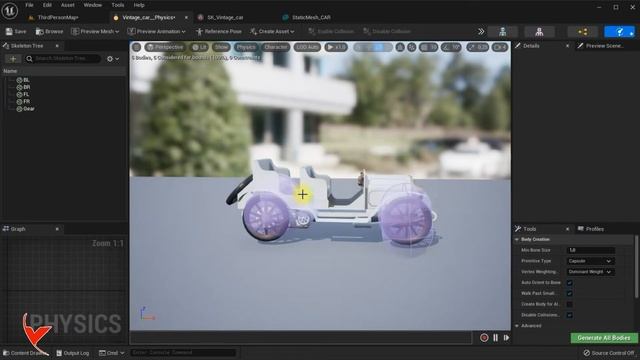Viewport: 640px width, 360px height.
Task: Collapse the Body Creation section
Action: [517, 239]
